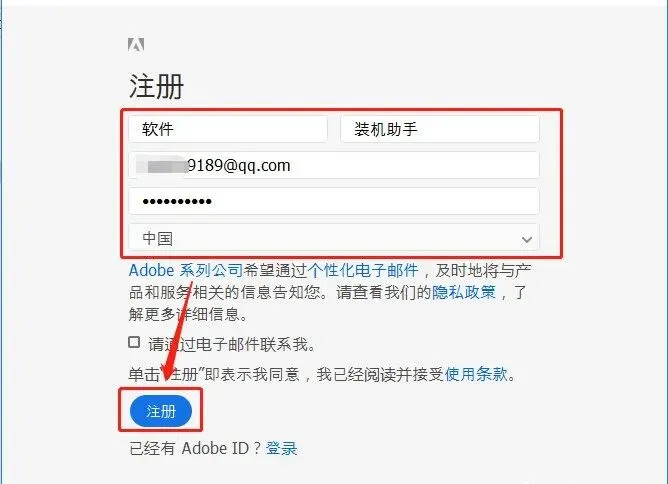The image size is (668, 484).
Task: Go to the 登录 sign-in link
Action: (281, 448)
